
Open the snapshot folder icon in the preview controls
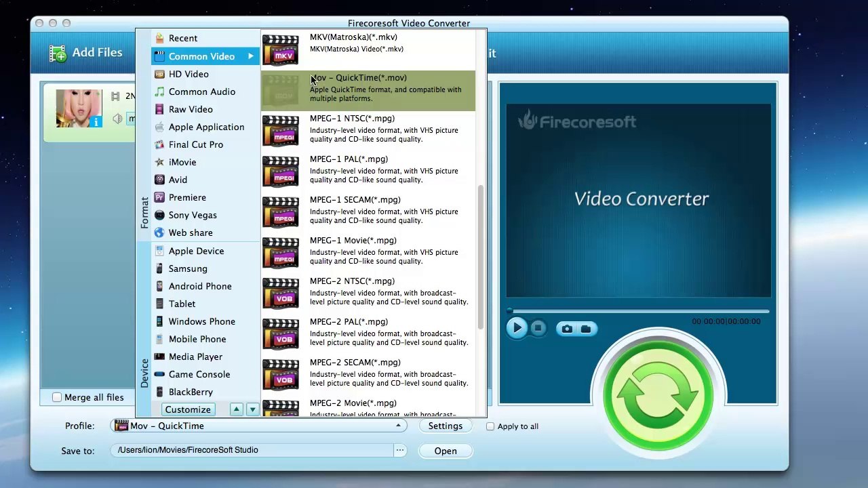(x=586, y=329)
